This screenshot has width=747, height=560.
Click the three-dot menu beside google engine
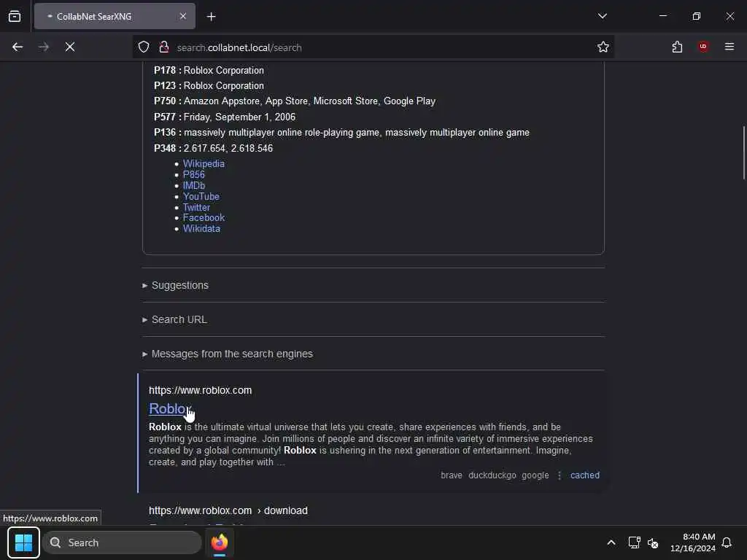[560, 475]
